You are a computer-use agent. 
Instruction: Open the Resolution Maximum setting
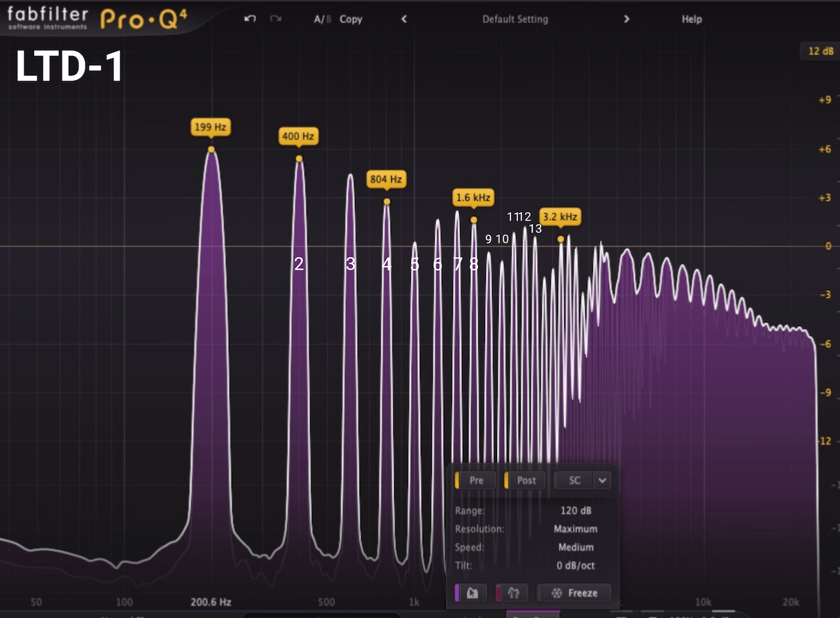[x=575, y=529]
